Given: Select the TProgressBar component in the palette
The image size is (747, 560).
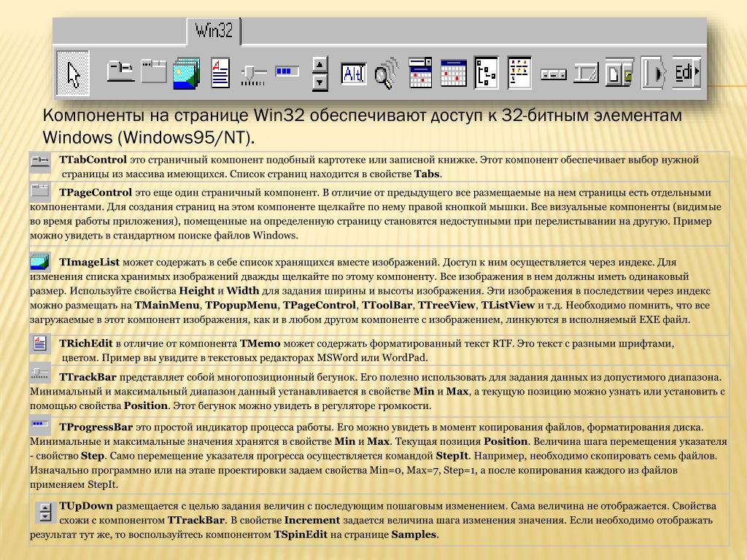Looking at the screenshot, I should (x=287, y=72).
